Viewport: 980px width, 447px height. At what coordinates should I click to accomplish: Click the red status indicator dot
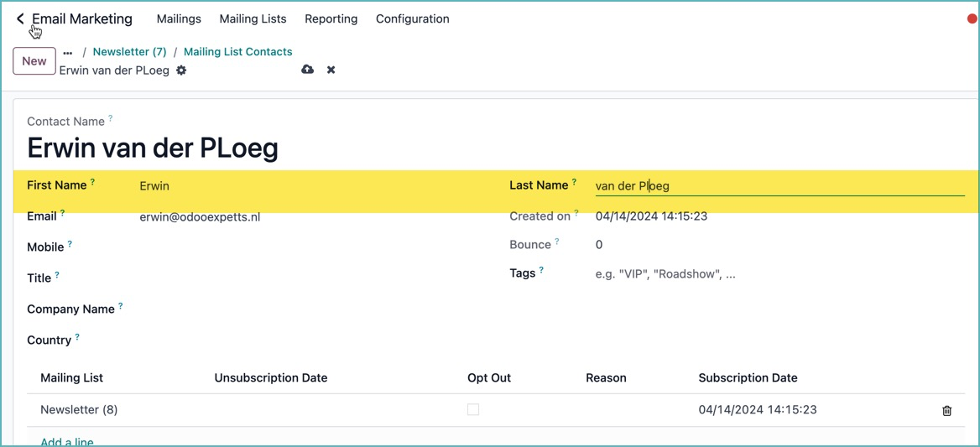[x=972, y=18]
